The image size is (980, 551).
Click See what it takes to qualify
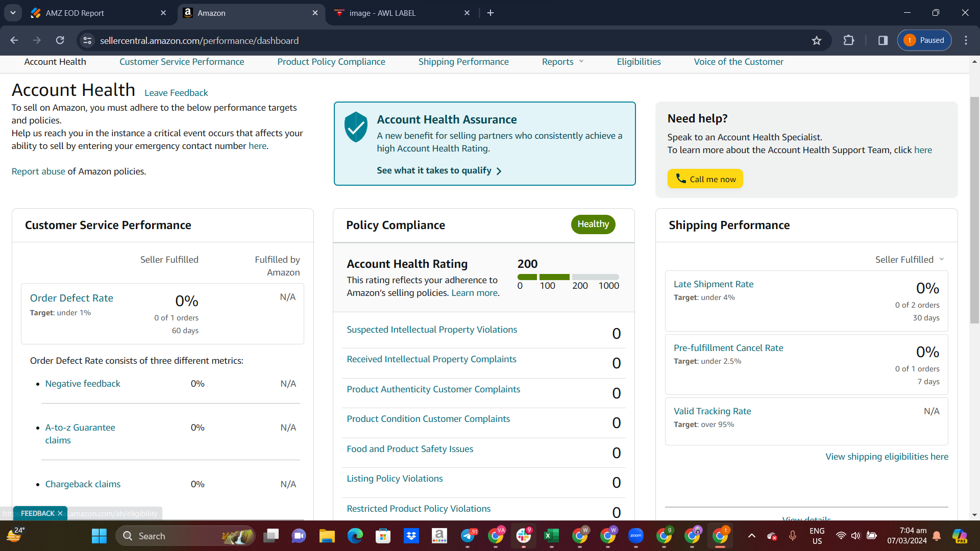pyautogui.click(x=439, y=170)
